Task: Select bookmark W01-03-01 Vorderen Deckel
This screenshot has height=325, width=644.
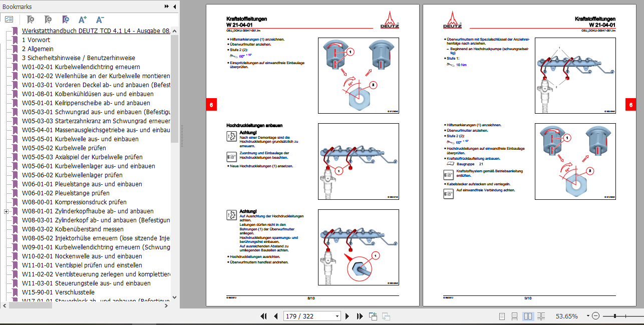Action: [x=96, y=85]
